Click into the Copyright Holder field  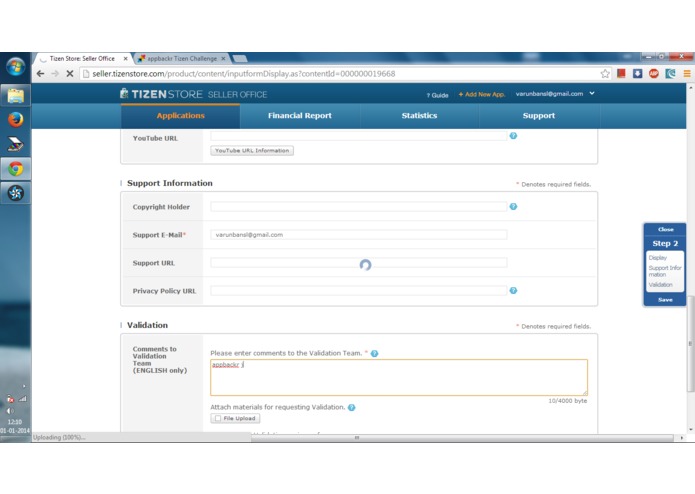(x=359, y=206)
